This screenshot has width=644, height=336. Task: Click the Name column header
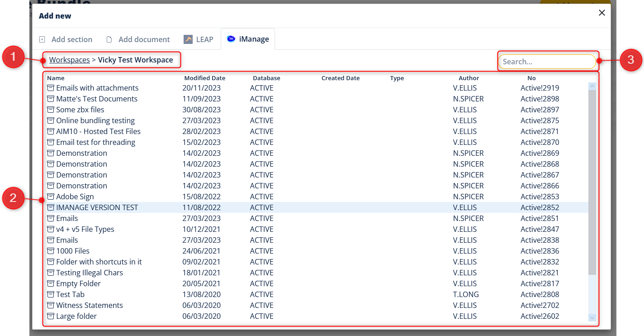pos(55,77)
